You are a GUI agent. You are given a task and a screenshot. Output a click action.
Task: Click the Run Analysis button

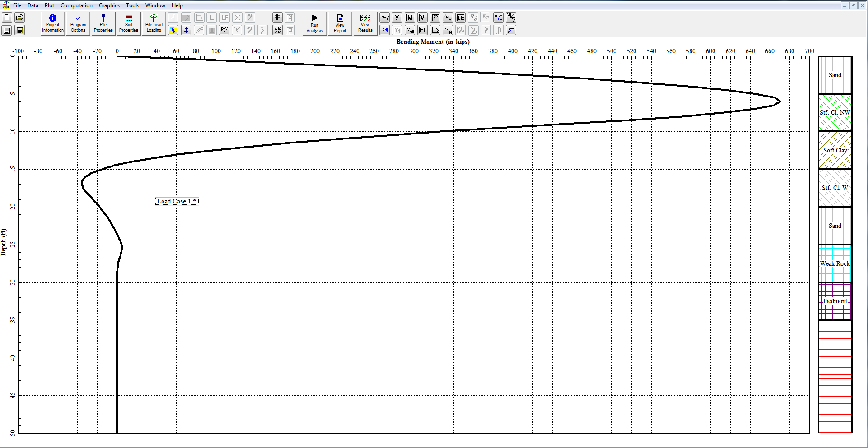[314, 23]
